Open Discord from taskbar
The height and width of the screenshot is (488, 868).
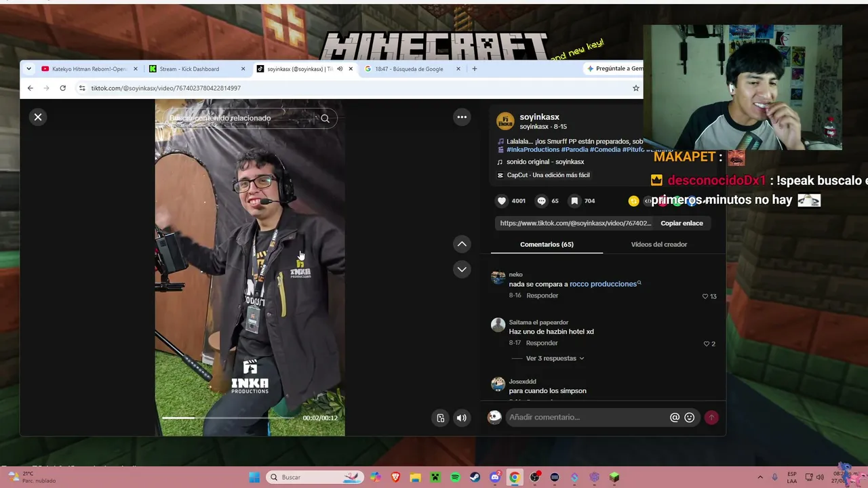pyautogui.click(x=495, y=477)
